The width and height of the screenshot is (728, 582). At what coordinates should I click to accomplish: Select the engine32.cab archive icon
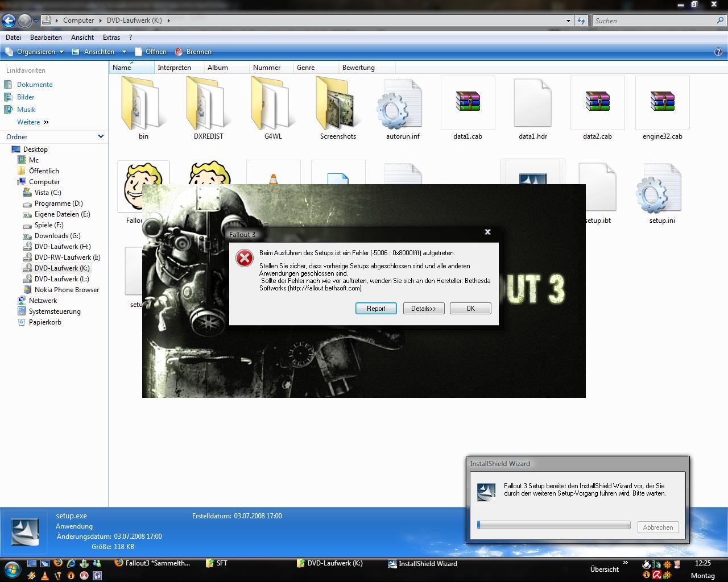pyautogui.click(x=662, y=102)
